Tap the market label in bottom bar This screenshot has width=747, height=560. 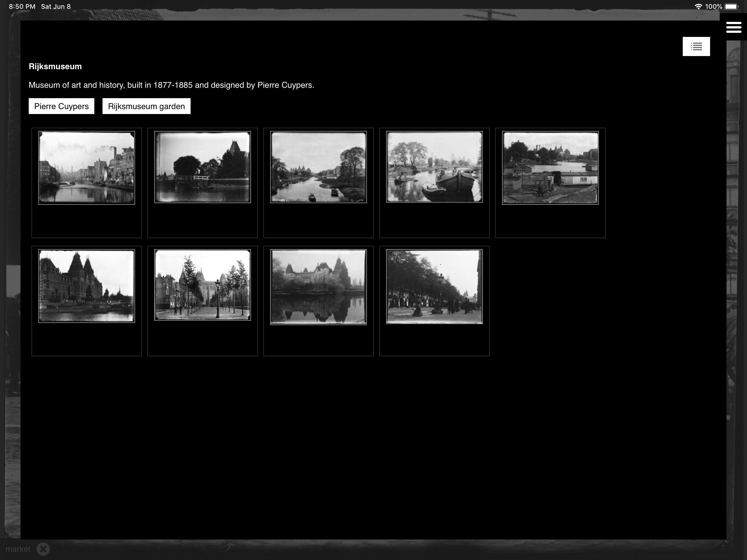[x=18, y=549]
